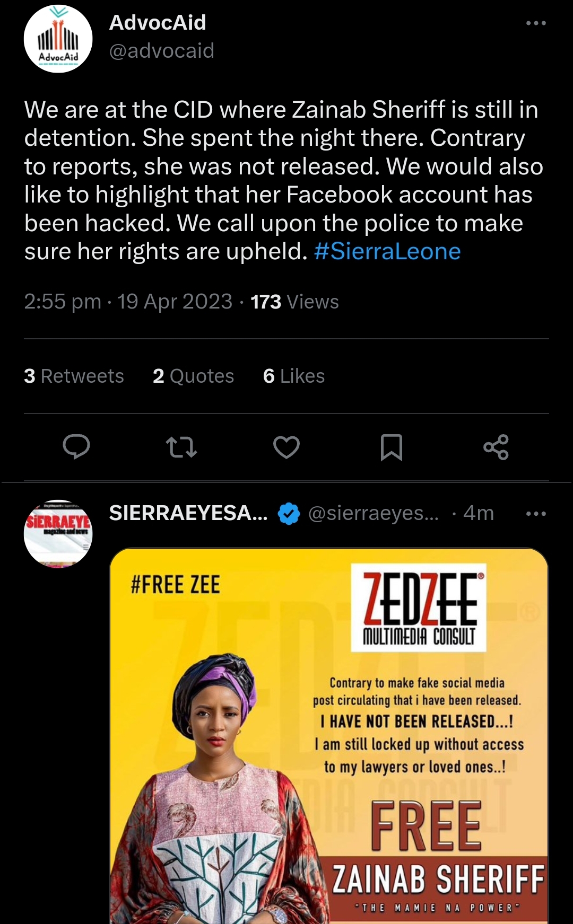Tap the reply speech bubble icon

coord(76,446)
